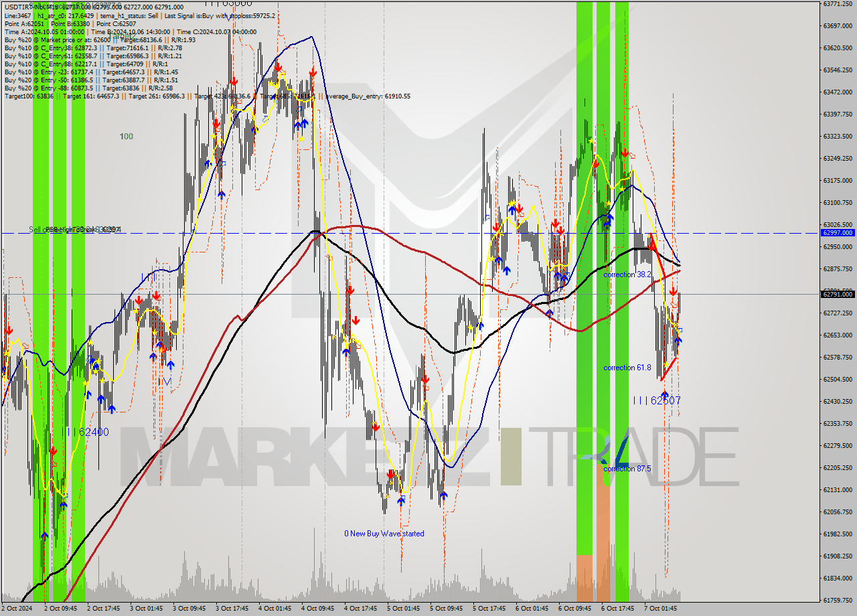Click the '100' level label on chart
The height and width of the screenshot is (616, 857).
[127, 137]
